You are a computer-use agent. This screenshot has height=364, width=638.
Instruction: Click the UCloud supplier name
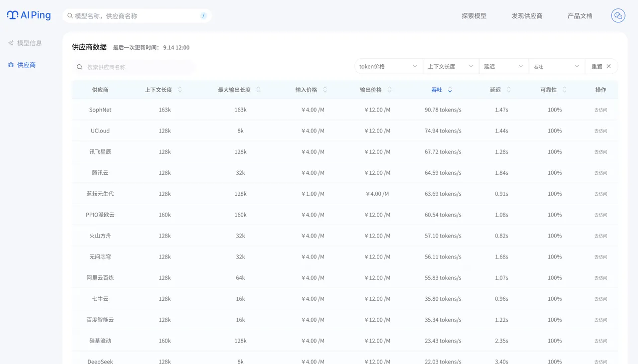tap(100, 130)
